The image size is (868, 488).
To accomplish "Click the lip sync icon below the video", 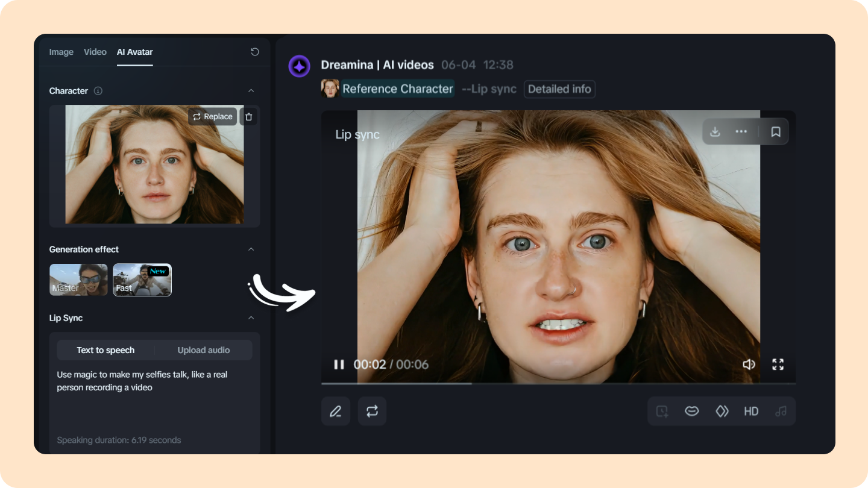I will 691,411.
